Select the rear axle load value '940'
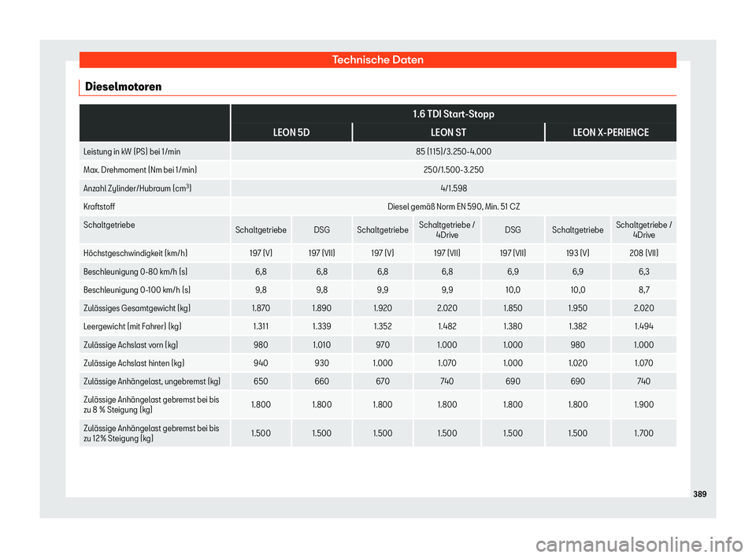 point(261,363)
